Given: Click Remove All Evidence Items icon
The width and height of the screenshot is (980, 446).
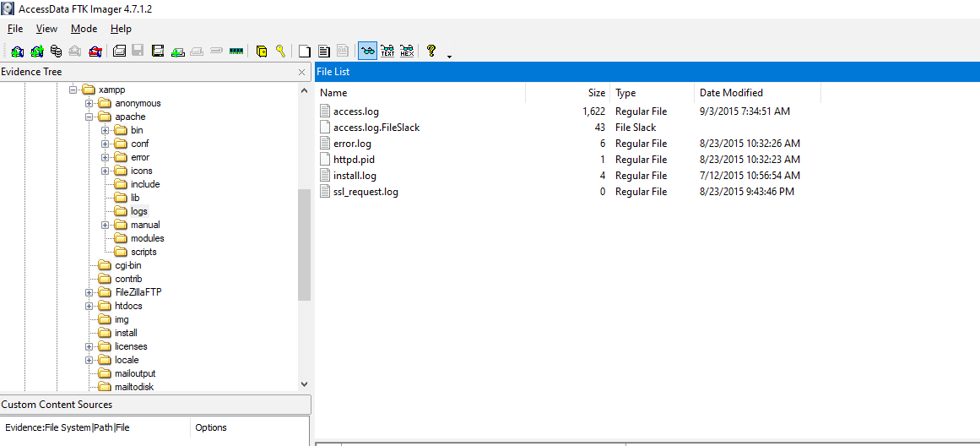Looking at the screenshot, I should [x=95, y=52].
